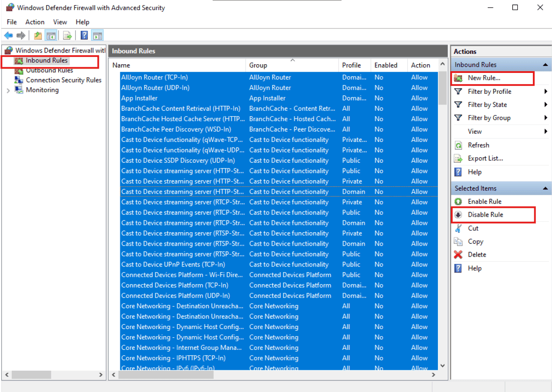Click the Disable Rule action
The image size is (552, 392).
click(485, 214)
